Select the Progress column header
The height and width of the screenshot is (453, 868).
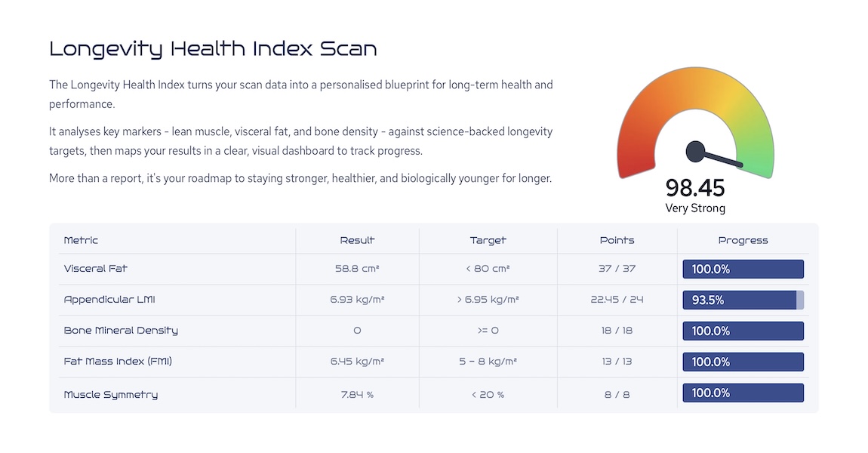pyautogui.click(x=743, y=240)
